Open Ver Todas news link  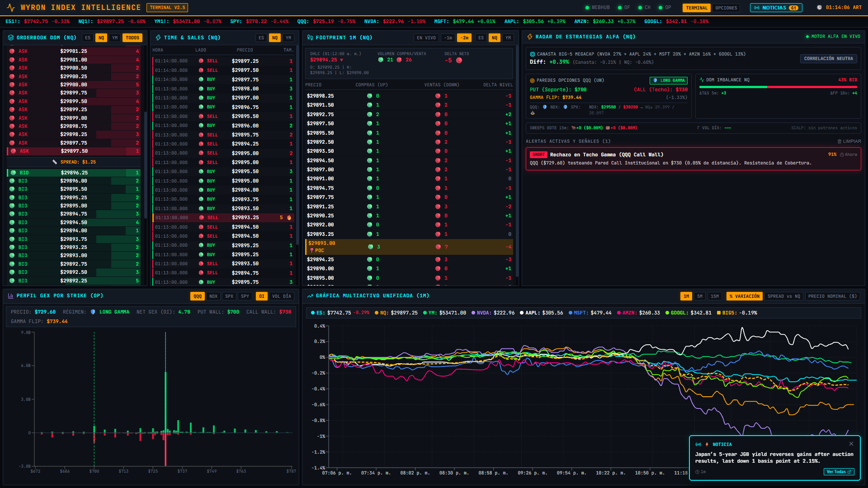click(839, 472)
